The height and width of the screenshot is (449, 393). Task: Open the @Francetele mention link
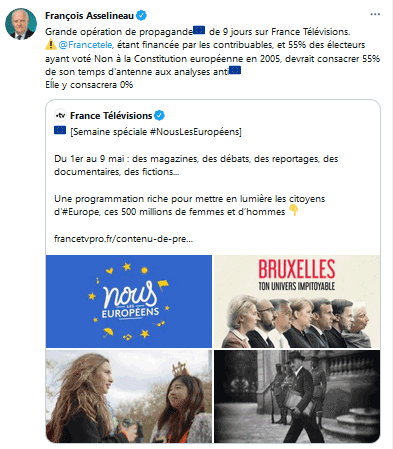point(86,45)
